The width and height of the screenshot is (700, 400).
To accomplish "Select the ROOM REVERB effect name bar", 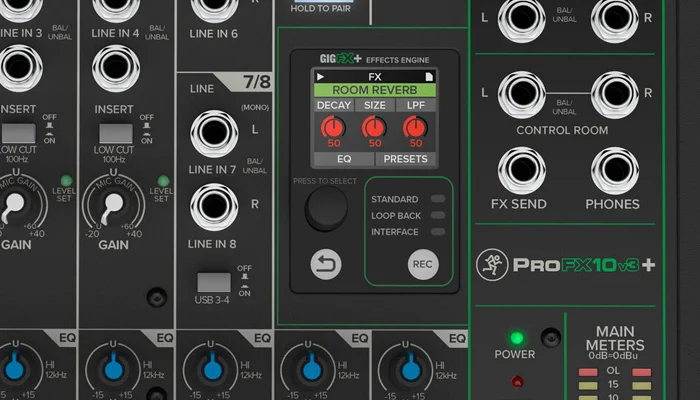I will click(x=375, y=90).
